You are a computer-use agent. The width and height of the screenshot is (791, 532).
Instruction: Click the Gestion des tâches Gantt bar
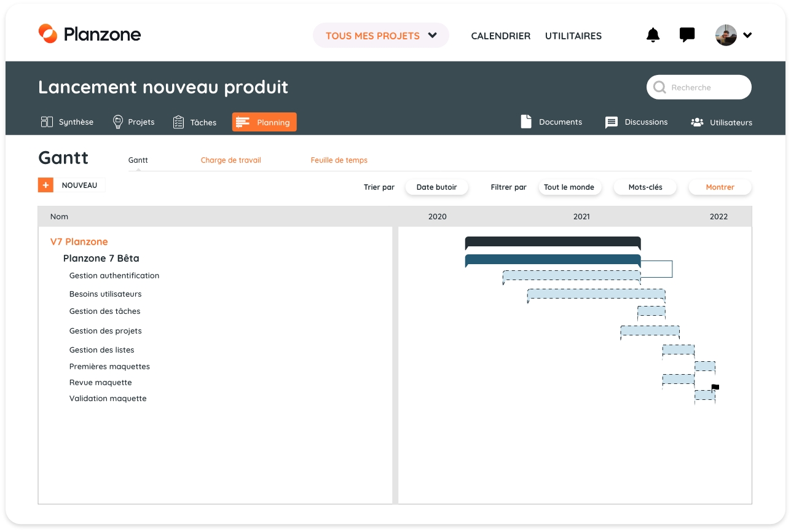(x=651, y=311)
